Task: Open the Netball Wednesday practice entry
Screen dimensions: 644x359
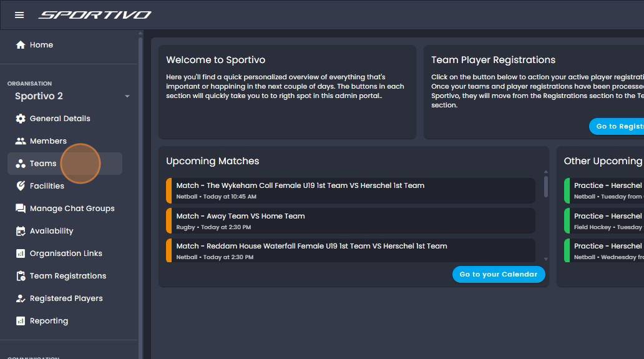Action: point(604,250)
